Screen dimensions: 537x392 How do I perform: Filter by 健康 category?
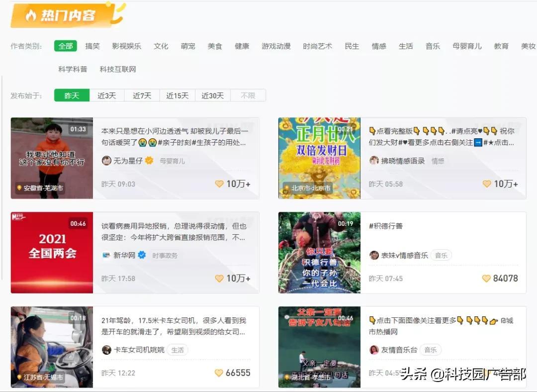[x=242, y=46]
